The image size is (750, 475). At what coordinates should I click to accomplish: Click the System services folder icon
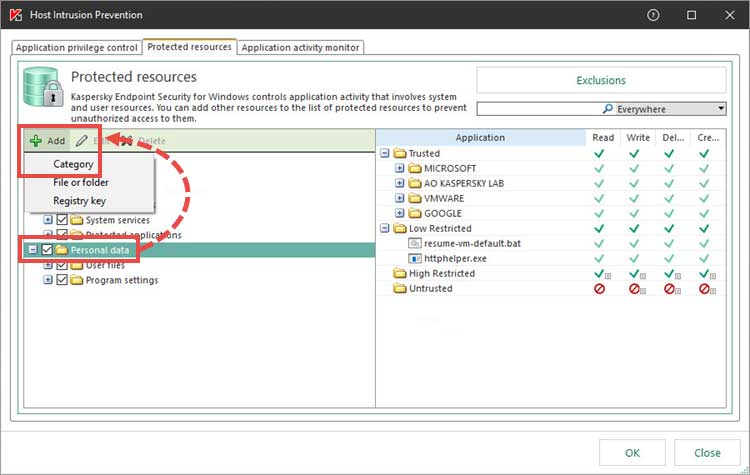point(77,220)
